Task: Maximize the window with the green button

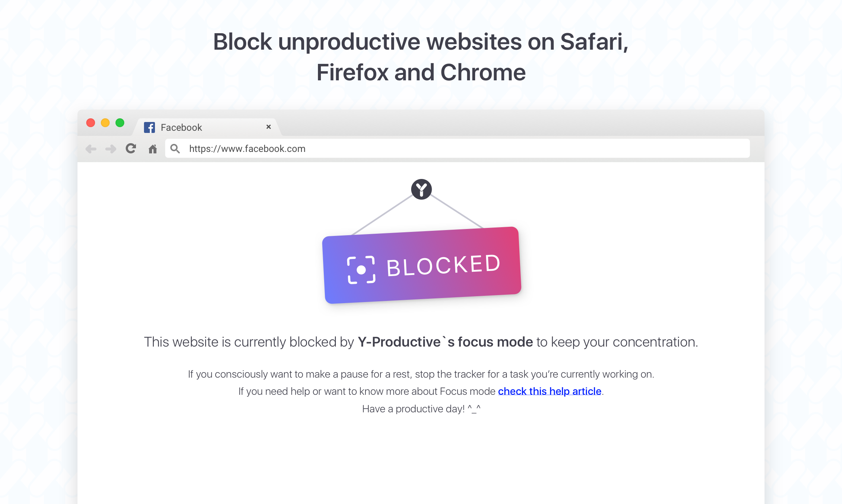Action: point(120,123)
